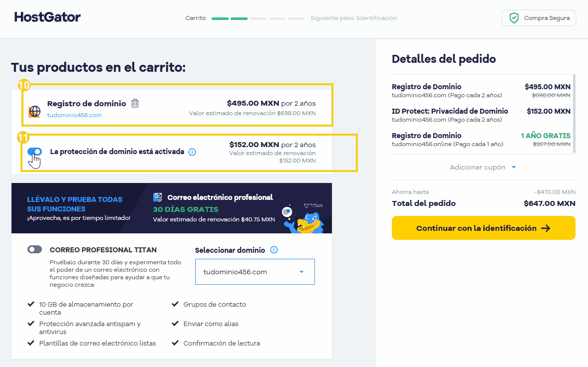Click Valor estimado de renovación $698.00 MXN

252,113
